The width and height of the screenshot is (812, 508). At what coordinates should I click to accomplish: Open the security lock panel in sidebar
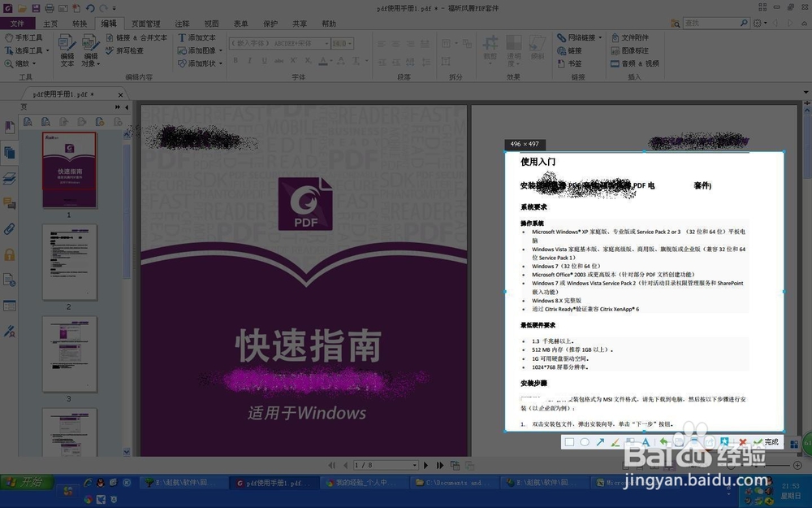coord(9,254)
